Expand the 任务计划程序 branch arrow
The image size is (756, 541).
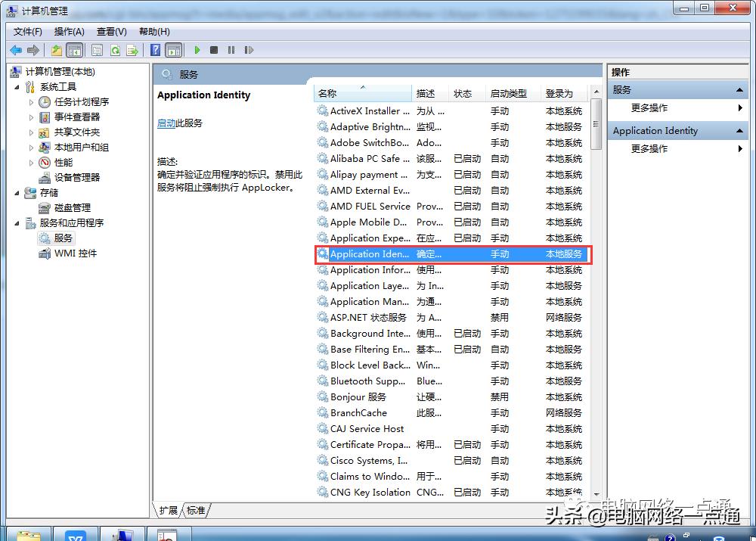coord(31,102)
